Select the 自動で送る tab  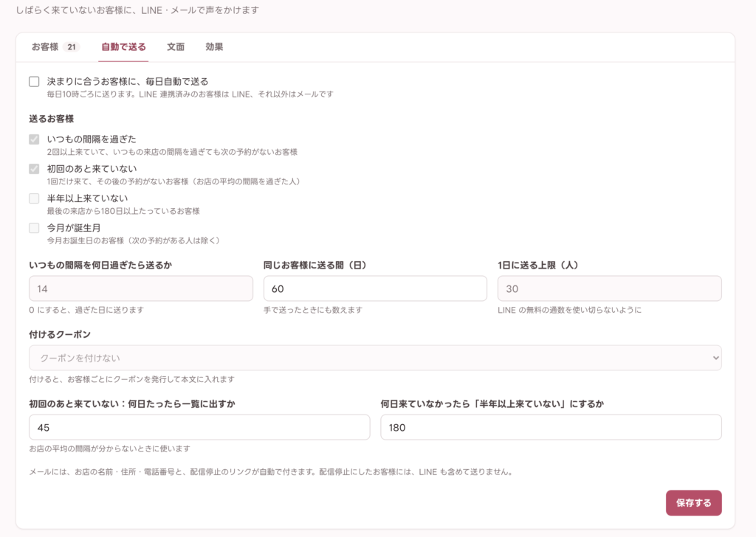pyautogui.click(x=123, y=46)
